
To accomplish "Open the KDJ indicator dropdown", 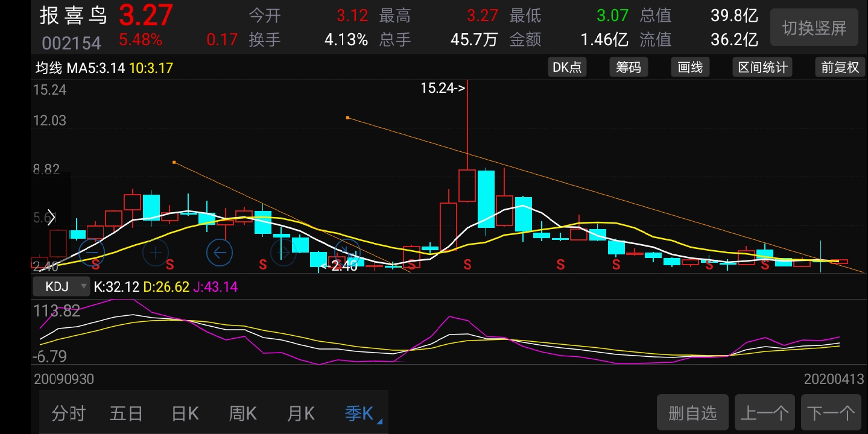I will tap(61, 287).
